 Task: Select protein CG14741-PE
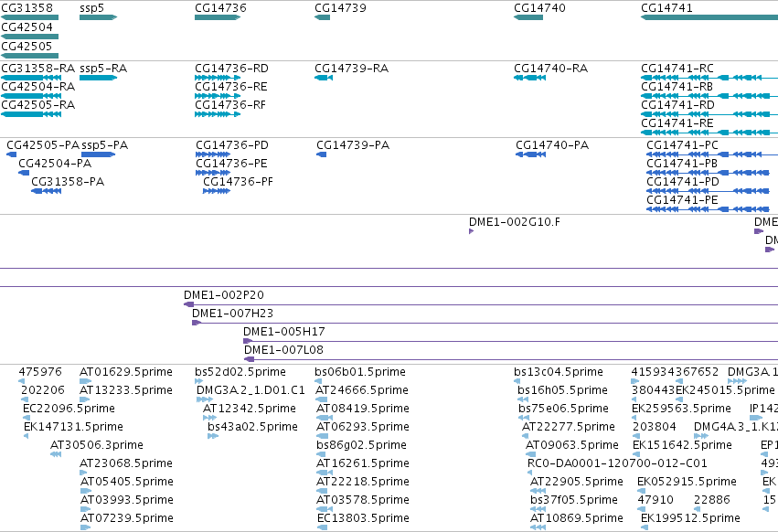pyautogui.click(x=708, y=209)
